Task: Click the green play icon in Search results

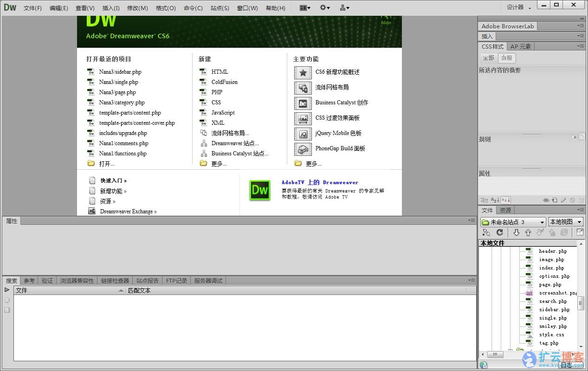Action: pos(7,290)
